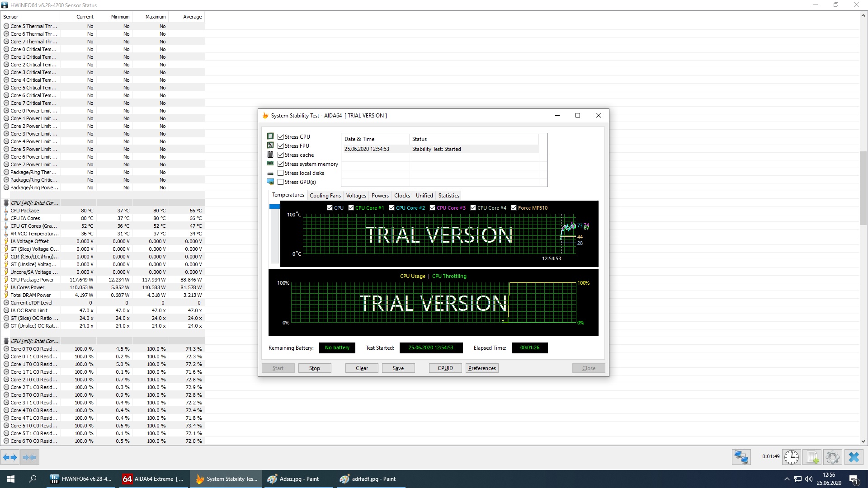Viewport: 868px width, 488px height.
Task: Switch to the Statistics tab
Action: click(x=448, y=196)
